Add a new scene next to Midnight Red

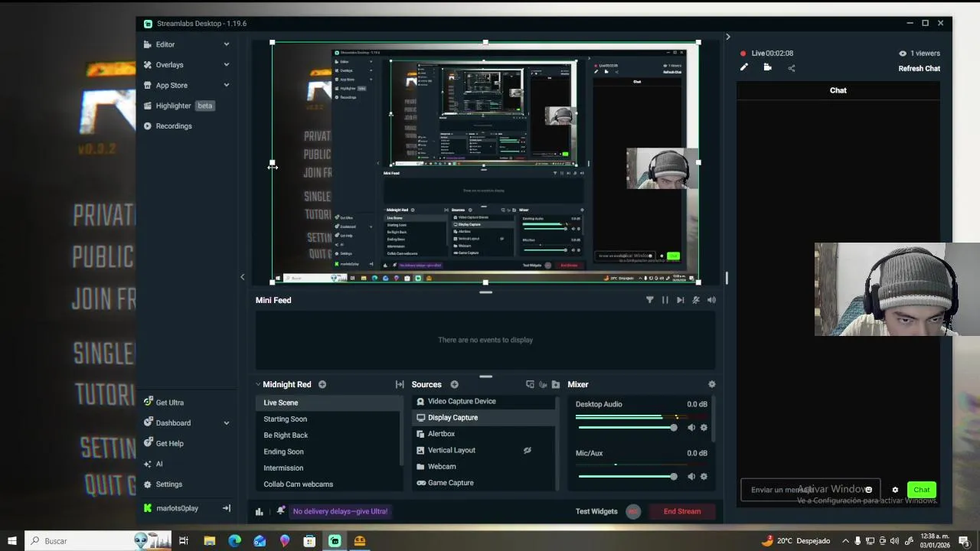point(322,384)
